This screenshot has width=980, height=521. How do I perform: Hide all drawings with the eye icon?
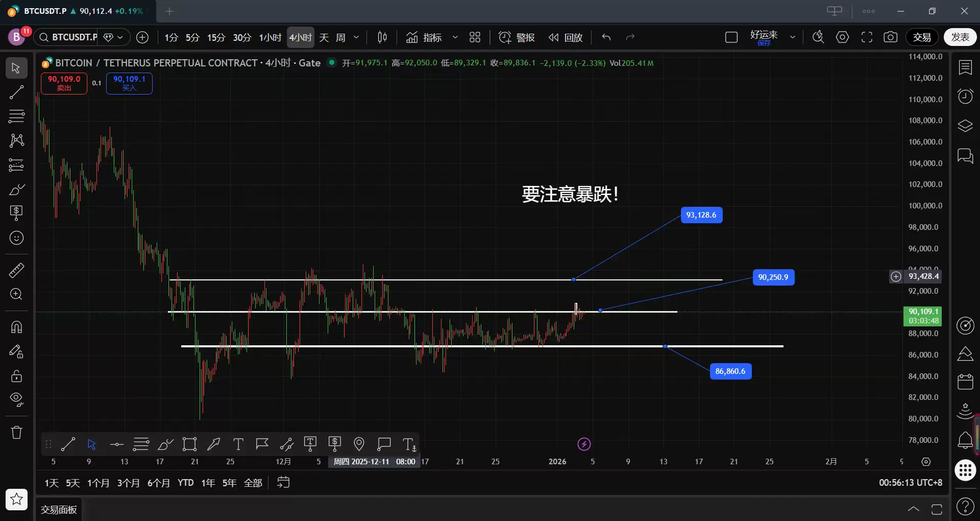(16, 399)
